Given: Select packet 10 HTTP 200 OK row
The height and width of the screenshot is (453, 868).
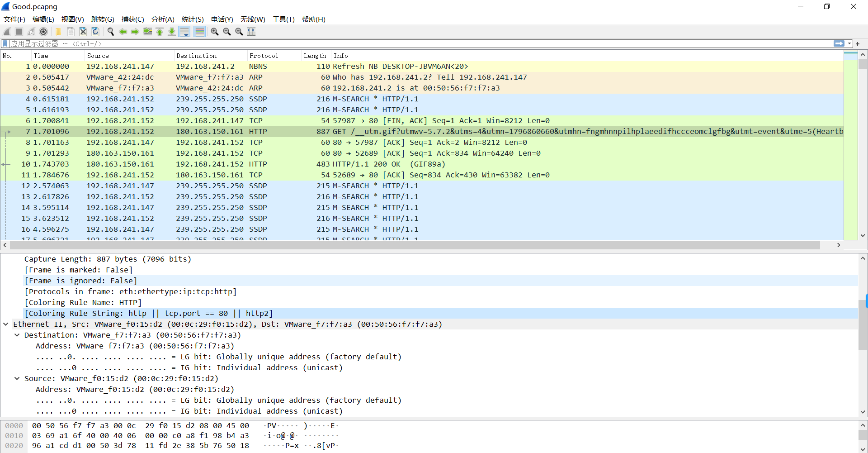Looking at the screenshot, I should pos(422,164).
